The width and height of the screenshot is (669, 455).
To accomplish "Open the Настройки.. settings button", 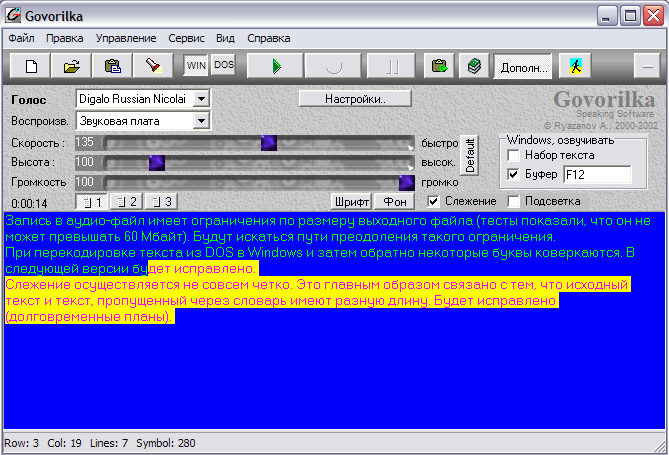I will click(355, 99).
